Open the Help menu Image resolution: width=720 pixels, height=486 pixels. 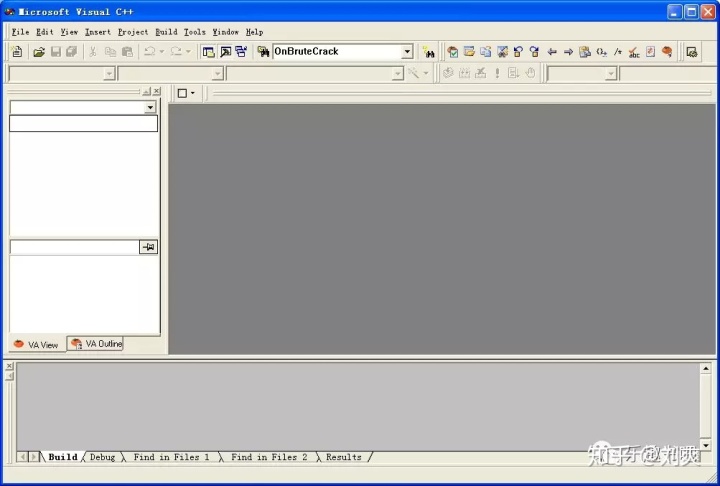point(254,32)
